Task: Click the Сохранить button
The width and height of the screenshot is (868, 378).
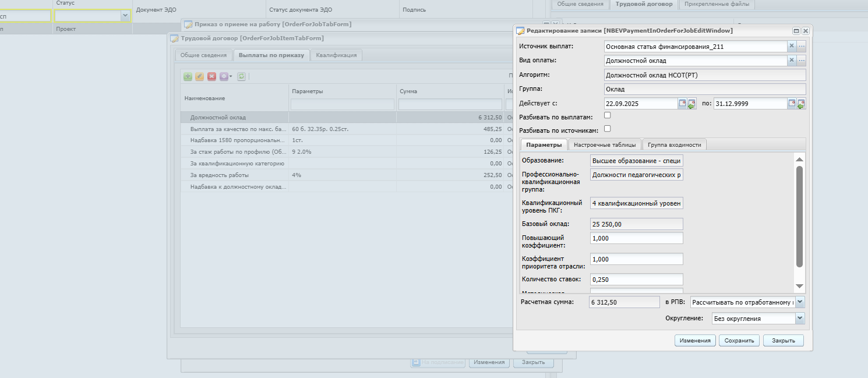Action: (x=739, y=341)
